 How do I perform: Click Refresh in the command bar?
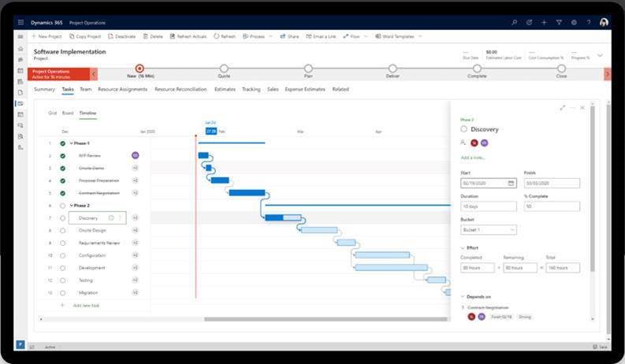click(x=224, y=36)
